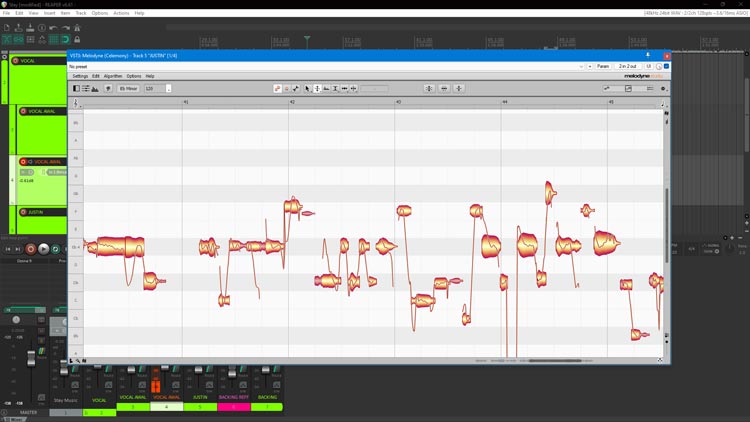Screen dimensions: 750x422
Task: Open REAPER File menu
Action: (6, 13)
